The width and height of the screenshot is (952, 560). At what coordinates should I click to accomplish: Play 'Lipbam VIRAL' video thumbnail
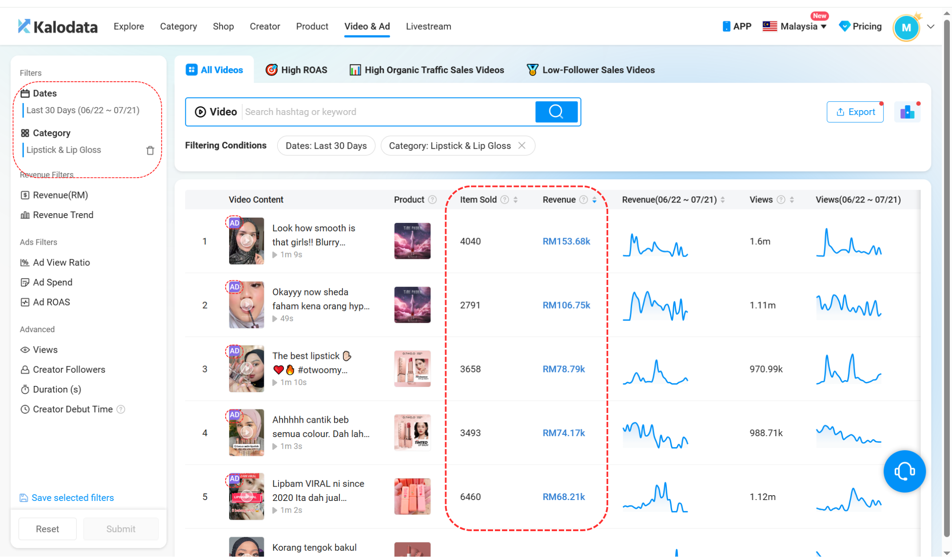click(246, 496)
